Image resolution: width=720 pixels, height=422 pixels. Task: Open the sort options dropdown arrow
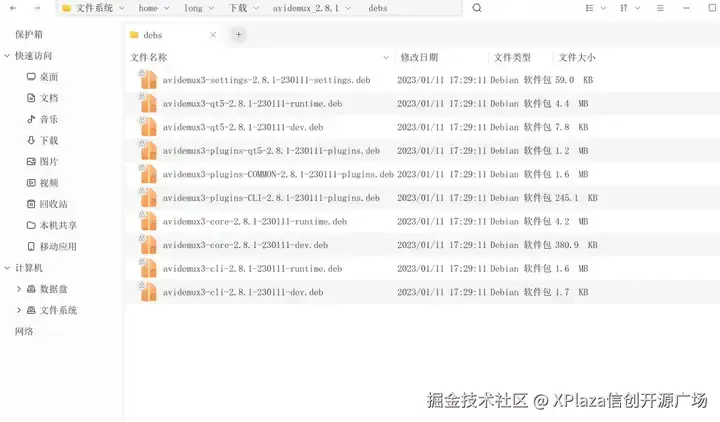(x=637, y=8)
